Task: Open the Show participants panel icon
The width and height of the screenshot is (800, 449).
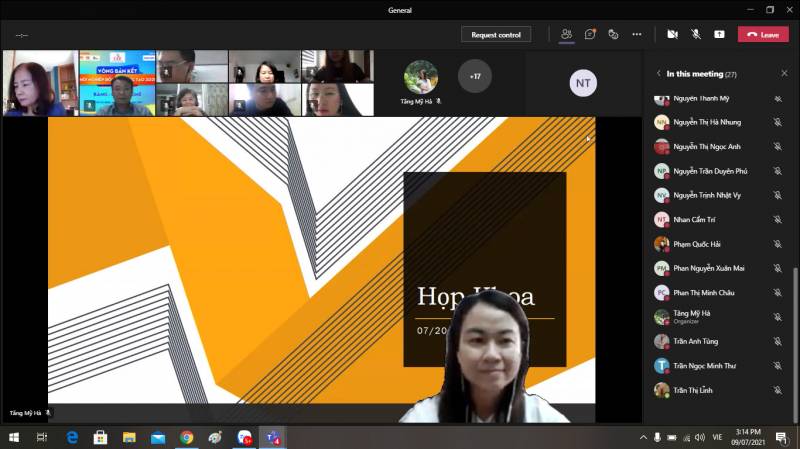Action: pos(566,34)
